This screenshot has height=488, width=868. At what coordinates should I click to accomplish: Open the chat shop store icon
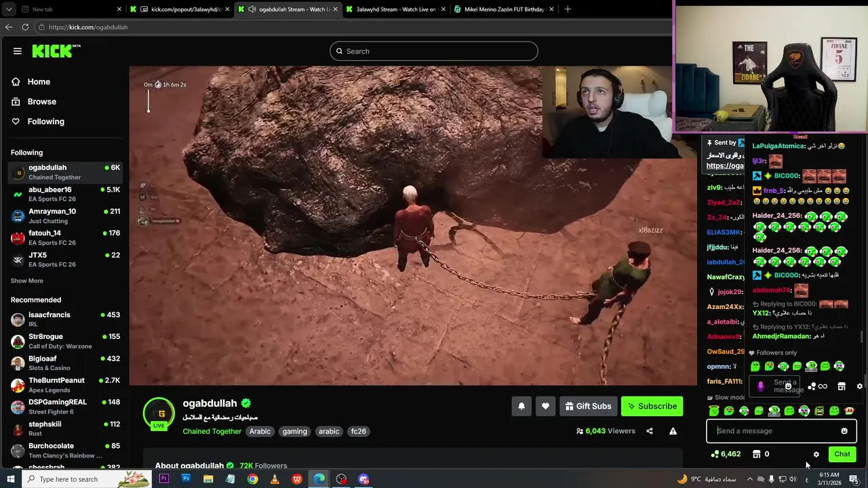click(x=757, y=454)
